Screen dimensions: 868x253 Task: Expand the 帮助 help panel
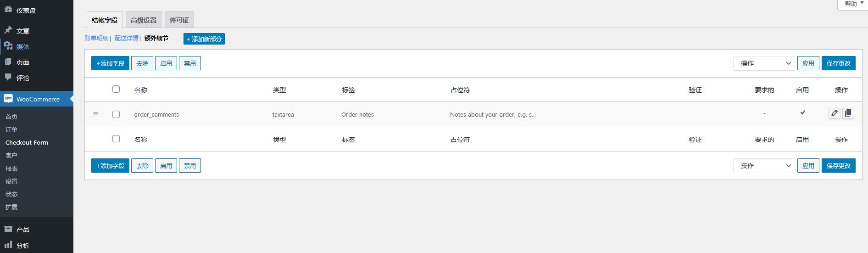point(853,4)
